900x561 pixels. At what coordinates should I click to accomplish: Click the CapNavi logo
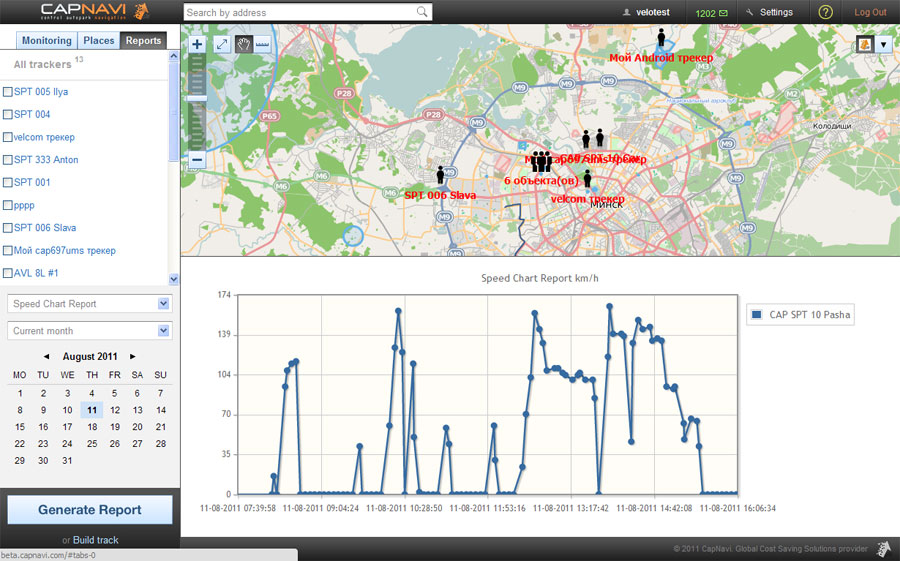pos(95,11)
